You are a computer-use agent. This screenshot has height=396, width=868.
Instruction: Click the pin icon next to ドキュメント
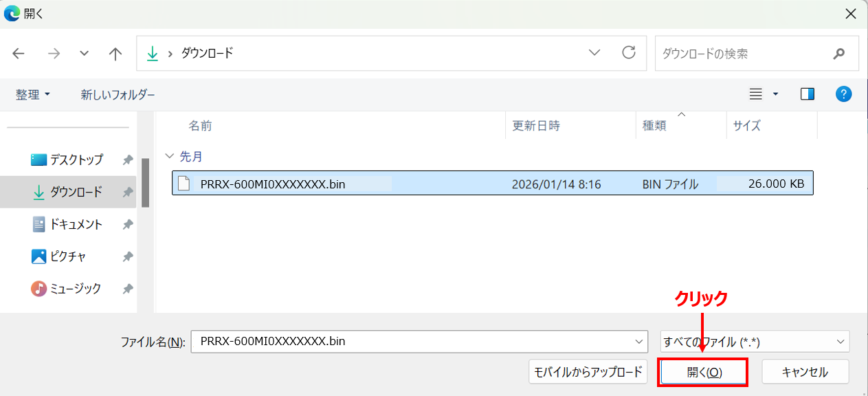point(128,223)
